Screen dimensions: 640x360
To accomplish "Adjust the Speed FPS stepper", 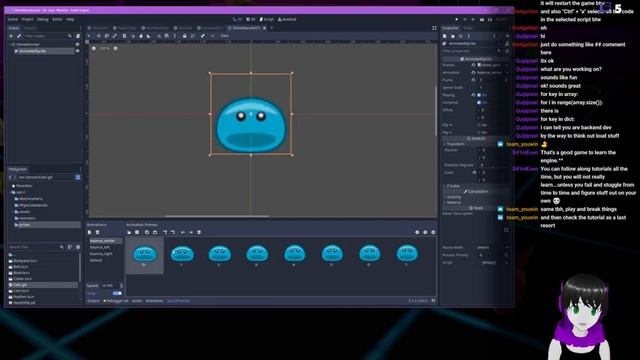I will pos(121,286).
